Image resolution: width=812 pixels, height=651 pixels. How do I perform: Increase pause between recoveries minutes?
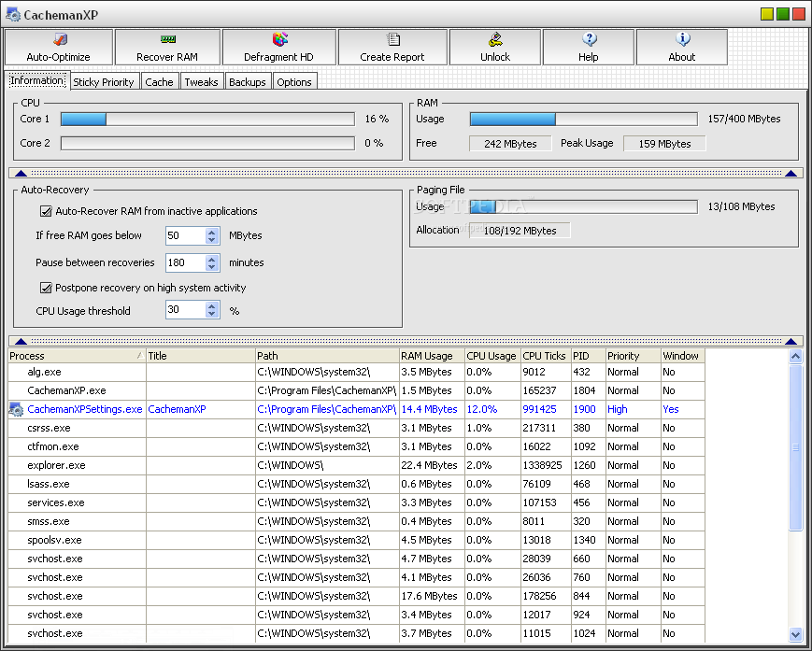click(211, 259)
